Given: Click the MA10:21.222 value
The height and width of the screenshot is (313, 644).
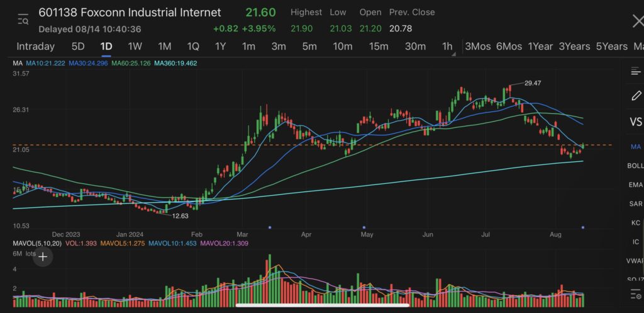Looking at the screenshot, I should click(45, 64).
